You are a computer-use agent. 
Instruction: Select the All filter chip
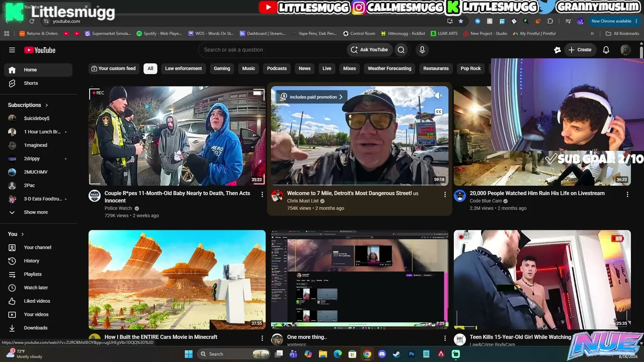(150, 68)
